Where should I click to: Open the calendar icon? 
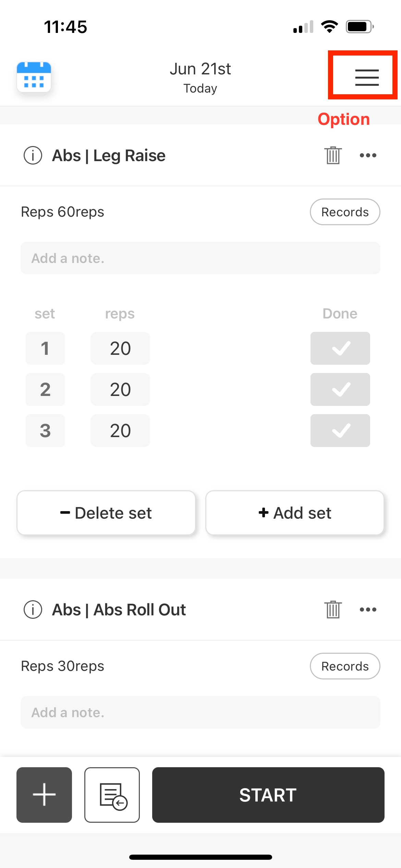(x=34, y=77)
